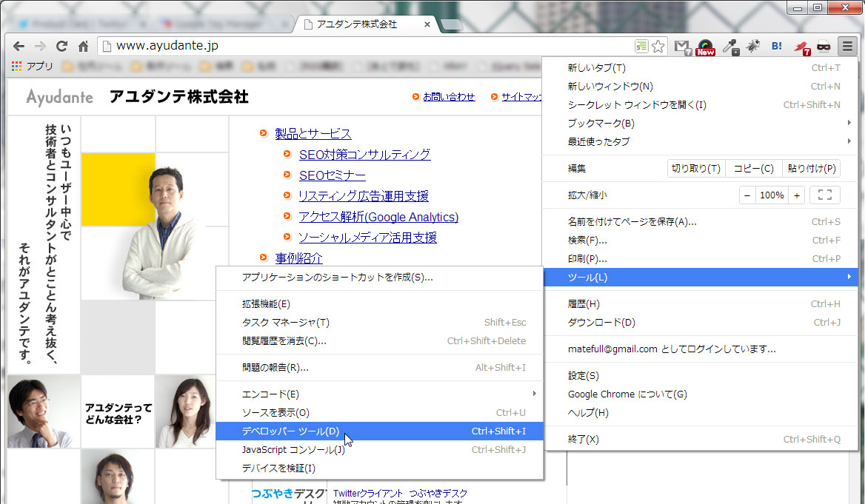
Task: Expand the ブックマーク(B) submenu
Action: tap(701, 123)
